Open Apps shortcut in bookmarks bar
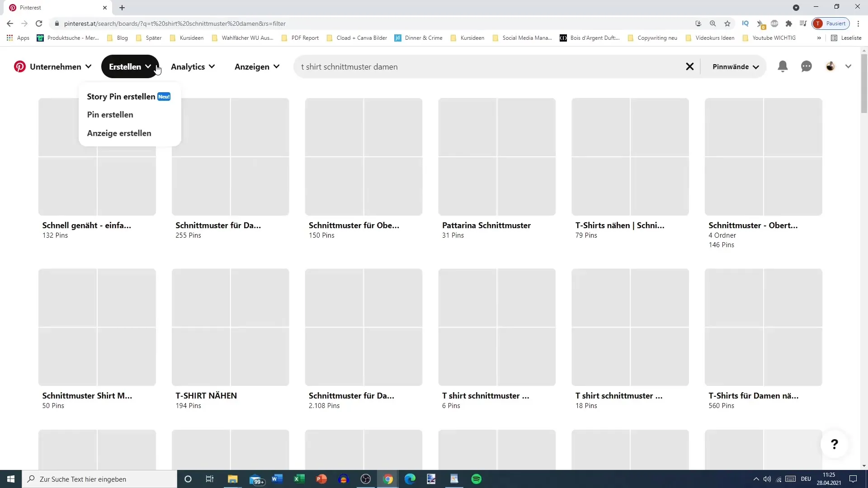Viewport: 868px width, 488px height. click(18, 38)
